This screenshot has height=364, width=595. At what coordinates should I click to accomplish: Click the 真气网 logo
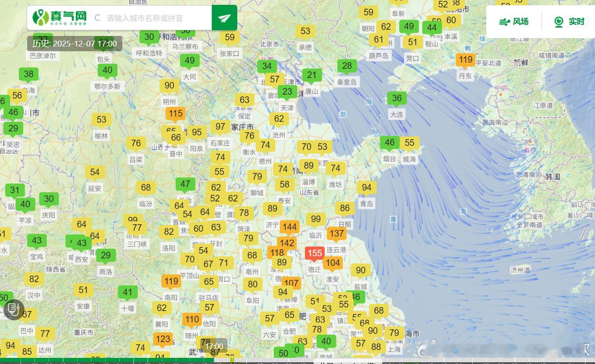(60, 18)
